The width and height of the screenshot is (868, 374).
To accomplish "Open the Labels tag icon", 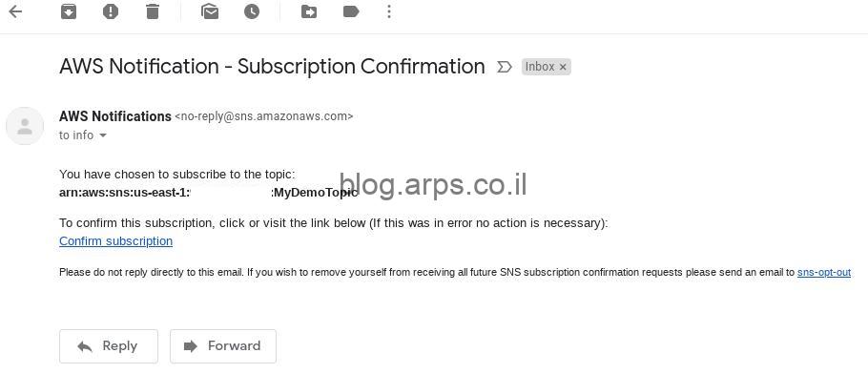I will (x=351, y=11).
